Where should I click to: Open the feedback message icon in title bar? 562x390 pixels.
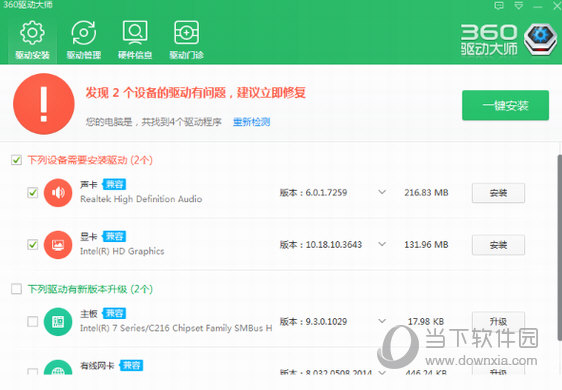click(499, 5)
